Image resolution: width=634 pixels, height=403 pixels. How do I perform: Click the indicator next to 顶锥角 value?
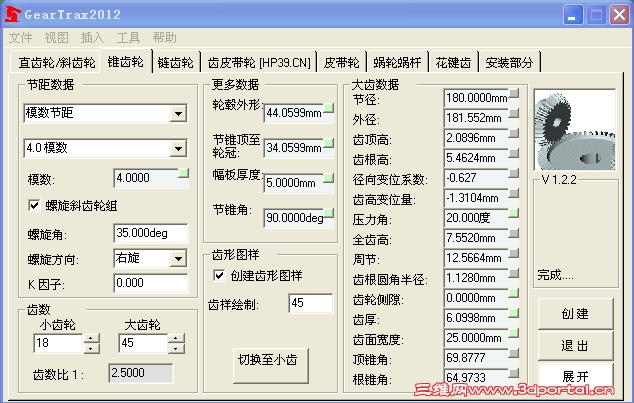(x=514, y=353)
